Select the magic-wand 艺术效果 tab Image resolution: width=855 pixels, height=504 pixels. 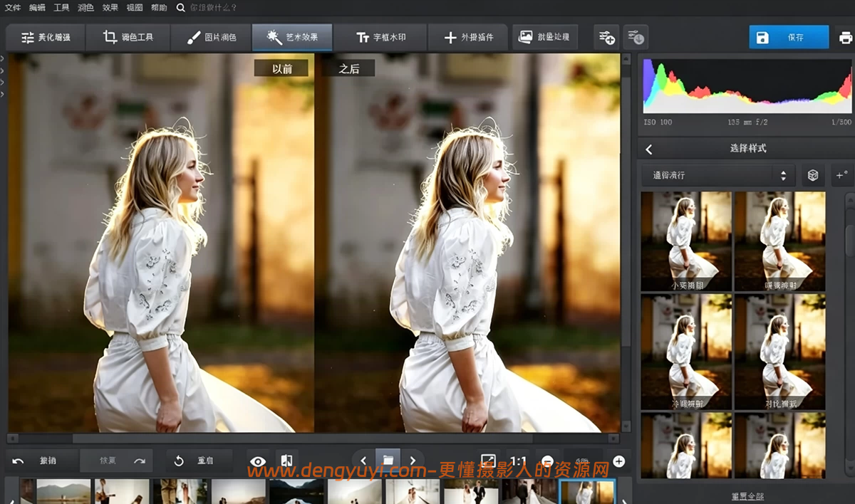pos(292,37)
